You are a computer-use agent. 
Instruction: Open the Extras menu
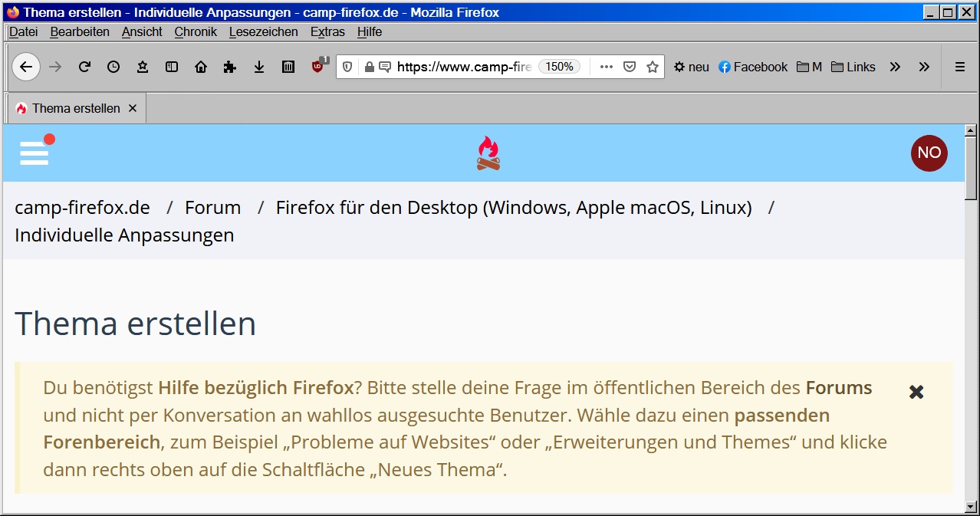[327, 32]
